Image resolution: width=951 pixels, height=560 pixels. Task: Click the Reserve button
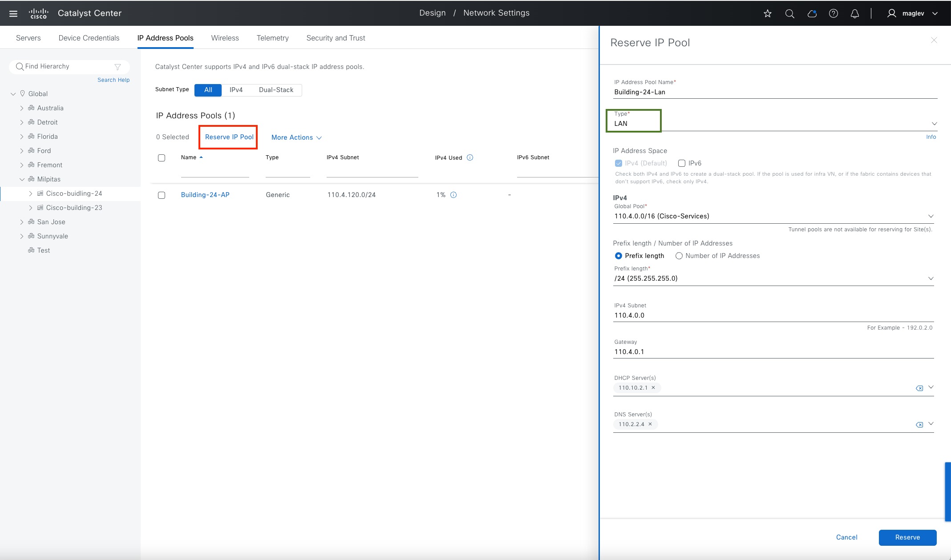coord(907,537)
